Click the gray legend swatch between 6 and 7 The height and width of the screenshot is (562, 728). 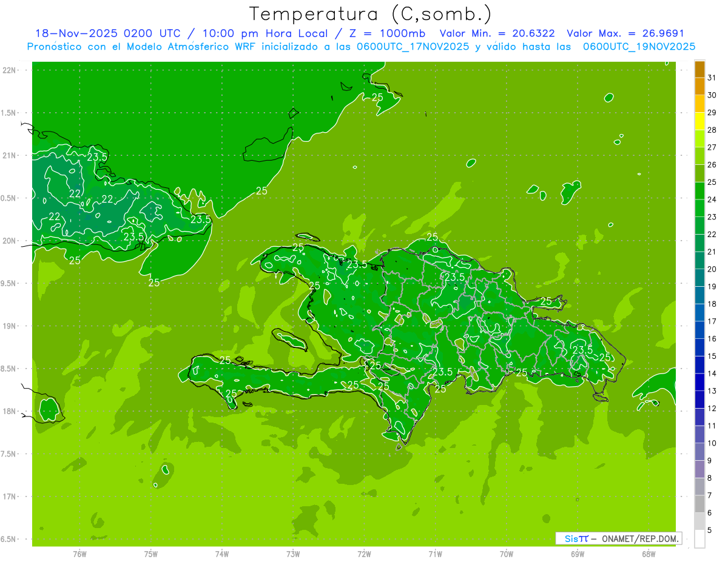pyautogui.click(x=699, y=504)
